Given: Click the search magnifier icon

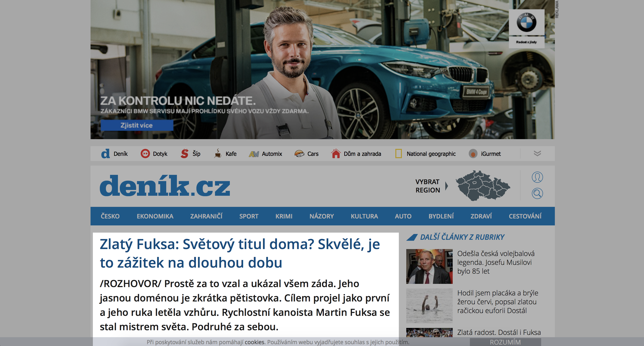Looking at the screenshot, I should point(537,193).
